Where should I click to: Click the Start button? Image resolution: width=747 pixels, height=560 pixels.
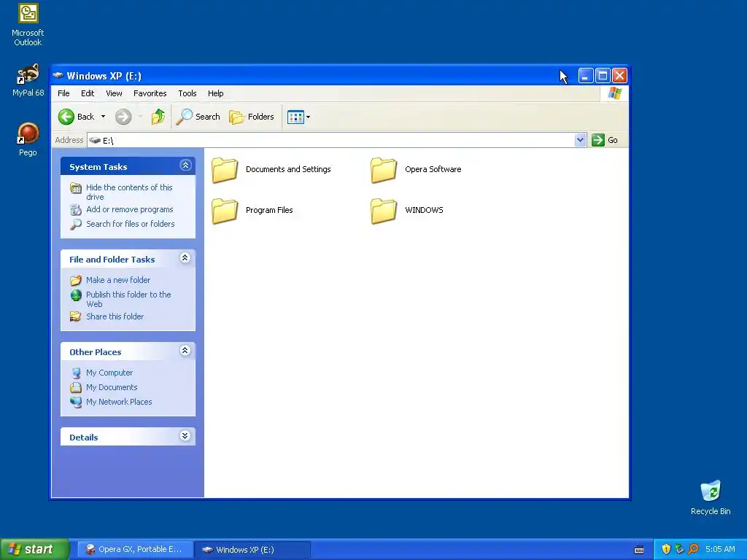(x=34, y=549)
